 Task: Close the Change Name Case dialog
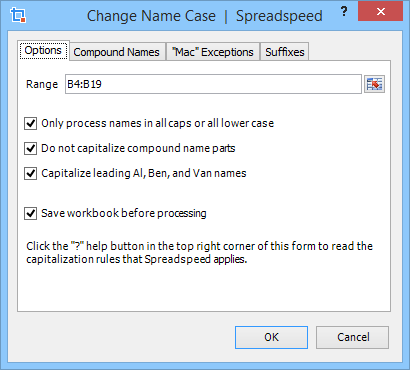pyautogui.click(x=380, y=12)
